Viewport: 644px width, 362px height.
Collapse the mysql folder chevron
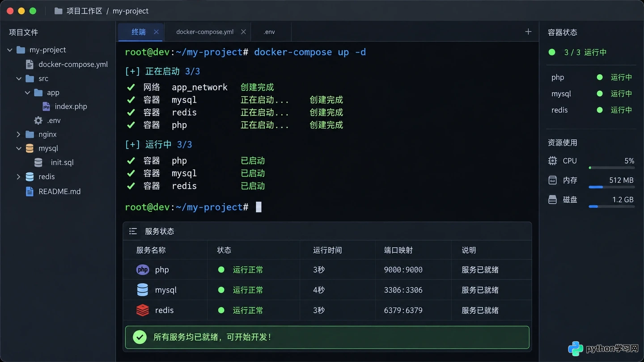point(19,148)
